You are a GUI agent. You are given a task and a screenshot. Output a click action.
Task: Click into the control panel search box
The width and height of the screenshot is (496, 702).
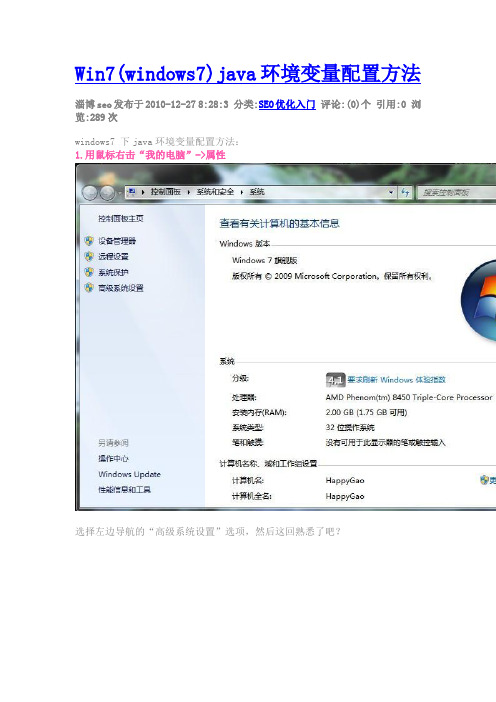pos(457,193)
